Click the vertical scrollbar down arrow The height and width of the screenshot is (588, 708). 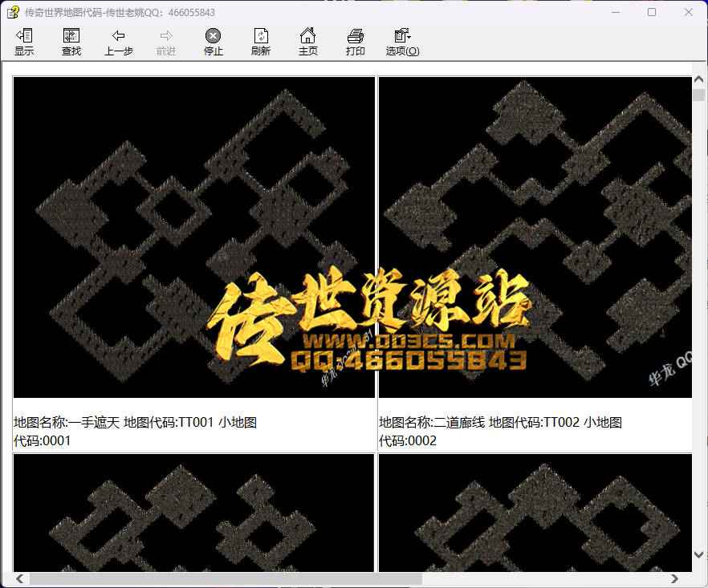click(x=698, y=554)
